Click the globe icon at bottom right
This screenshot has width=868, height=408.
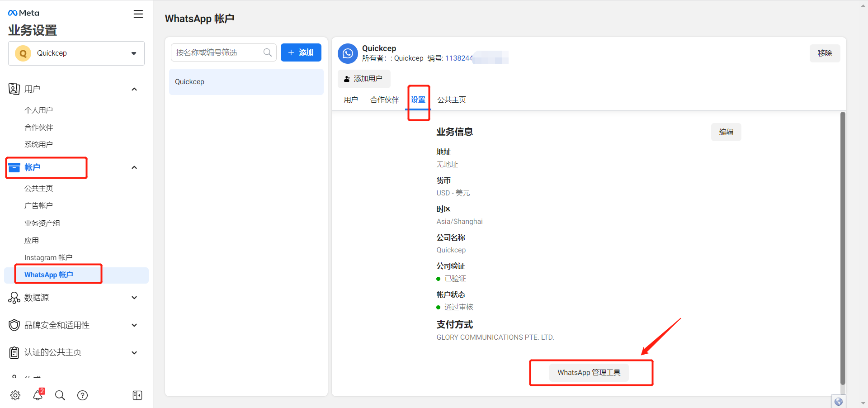click(839, 402)
